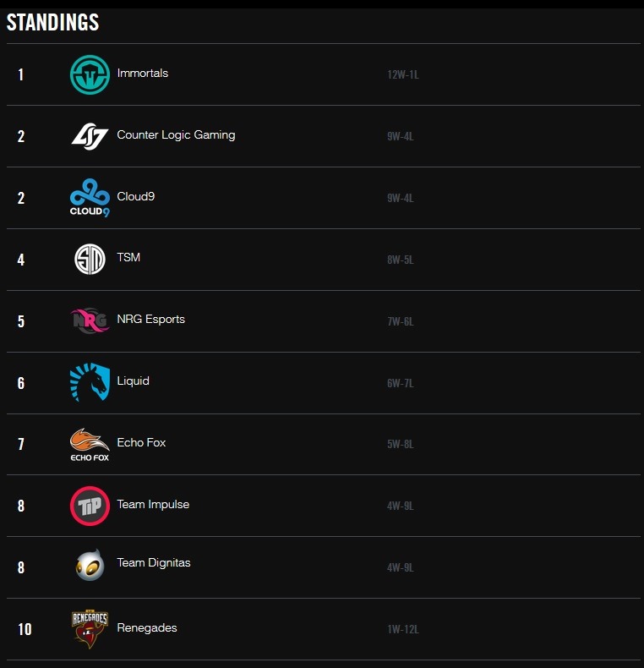Click the Team Dignitas logo
The height and width of the screenshot is (668, 644).
coord(90,566)
